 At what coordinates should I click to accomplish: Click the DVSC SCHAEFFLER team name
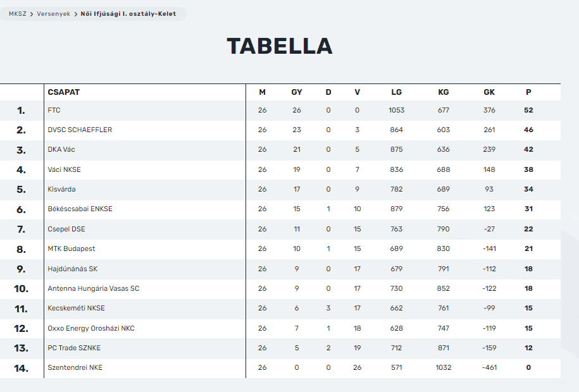(80, 130)
